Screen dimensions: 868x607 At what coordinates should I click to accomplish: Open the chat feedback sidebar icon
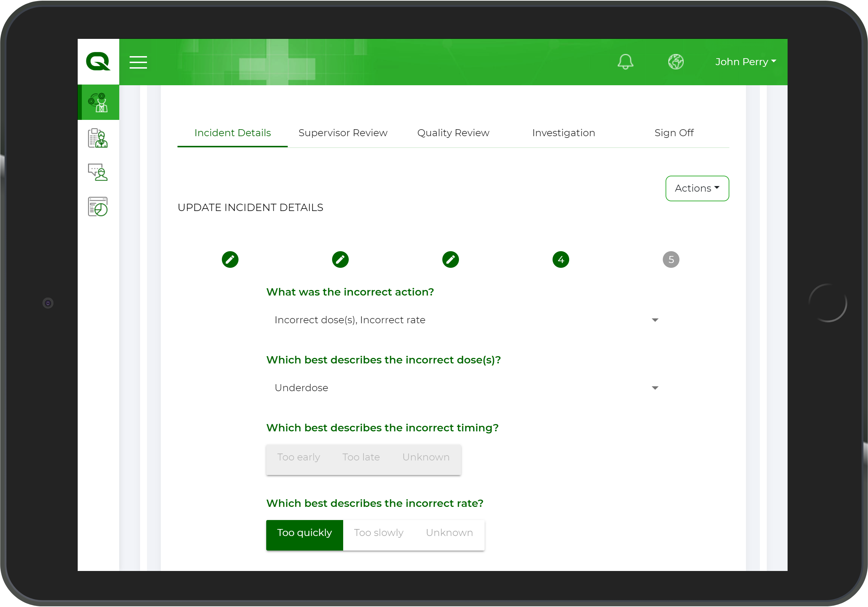[x=98, y=172]
